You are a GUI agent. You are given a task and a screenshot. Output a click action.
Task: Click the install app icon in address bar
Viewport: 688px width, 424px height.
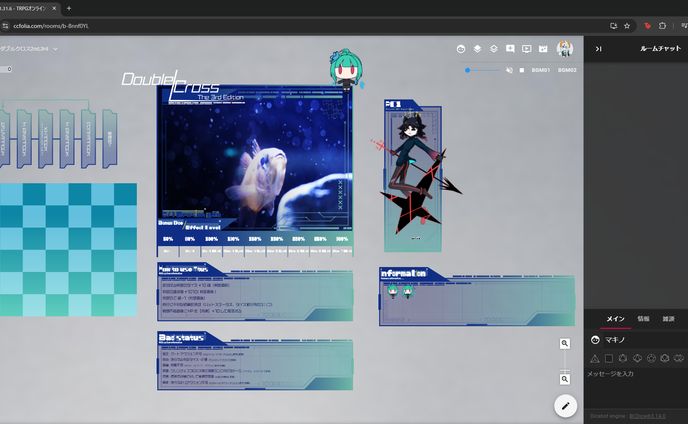(613, 26)
